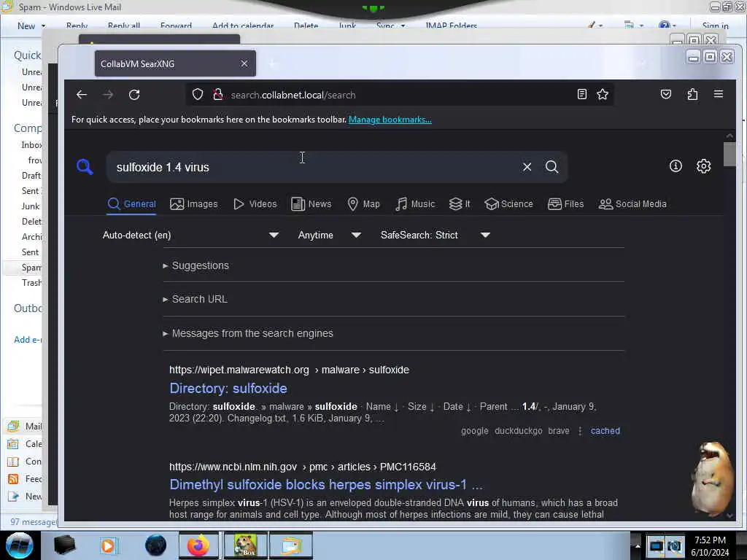
Task: Click the wipet.malwarewatch.org result URL
Action: coord(289,370)
